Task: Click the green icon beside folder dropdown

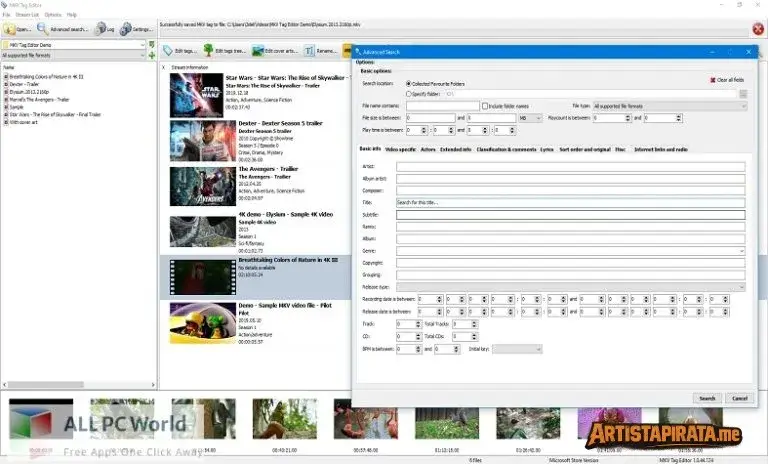Action: click(152, 45)
